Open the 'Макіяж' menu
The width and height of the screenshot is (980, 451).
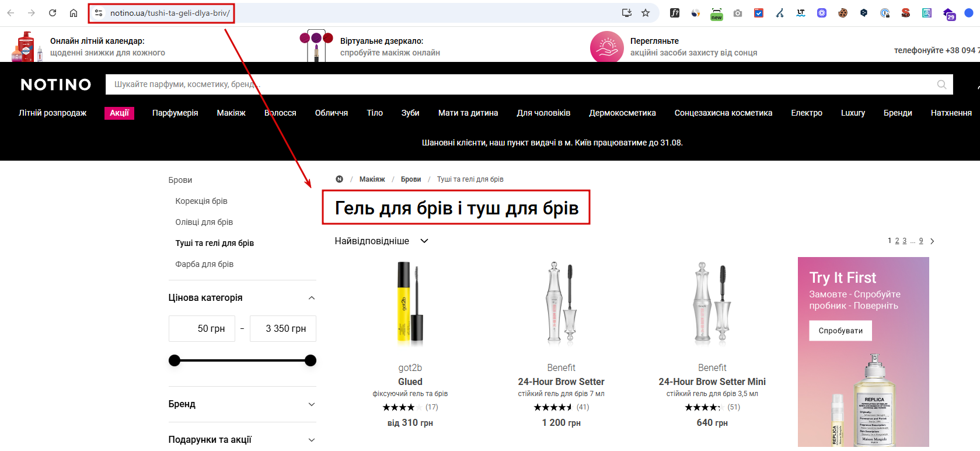pos(231,113)
